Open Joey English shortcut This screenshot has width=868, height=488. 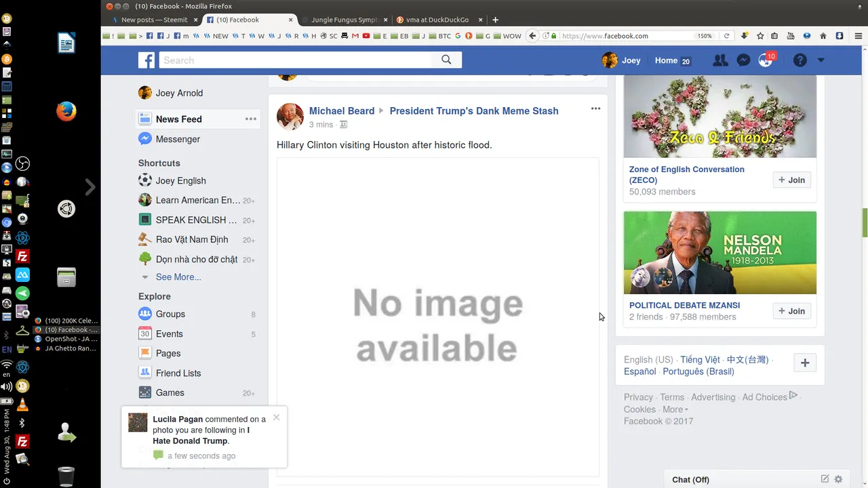click(x=172, y=181)
